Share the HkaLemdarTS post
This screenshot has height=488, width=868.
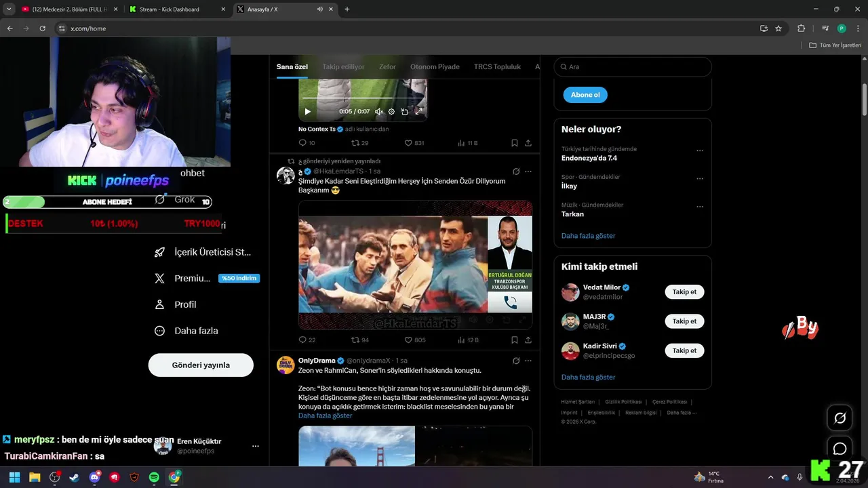coord(528,340)
